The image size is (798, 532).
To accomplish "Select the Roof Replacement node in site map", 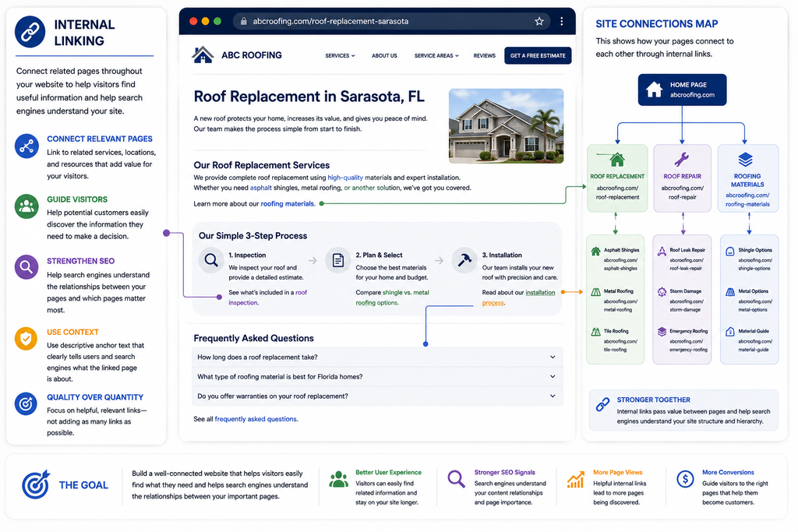I will point(617,178).
